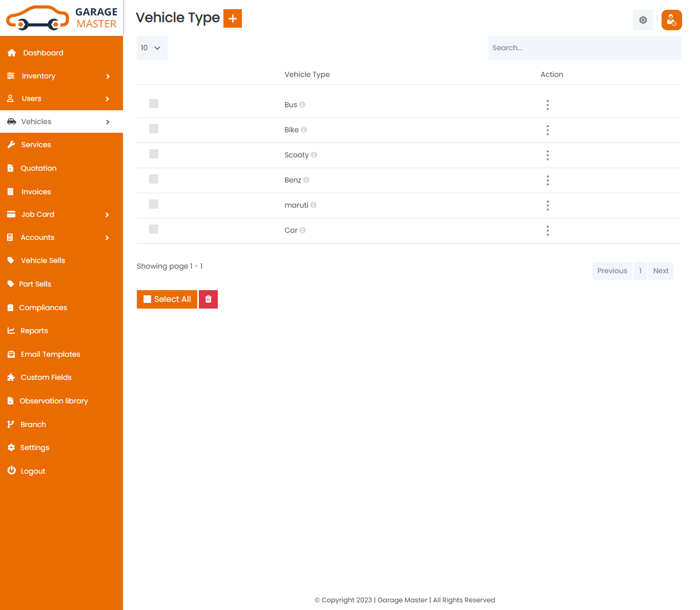The width and height of the screenshot is (700, 610).
Task: Check the Benz row checkbox
Action: 154,179
